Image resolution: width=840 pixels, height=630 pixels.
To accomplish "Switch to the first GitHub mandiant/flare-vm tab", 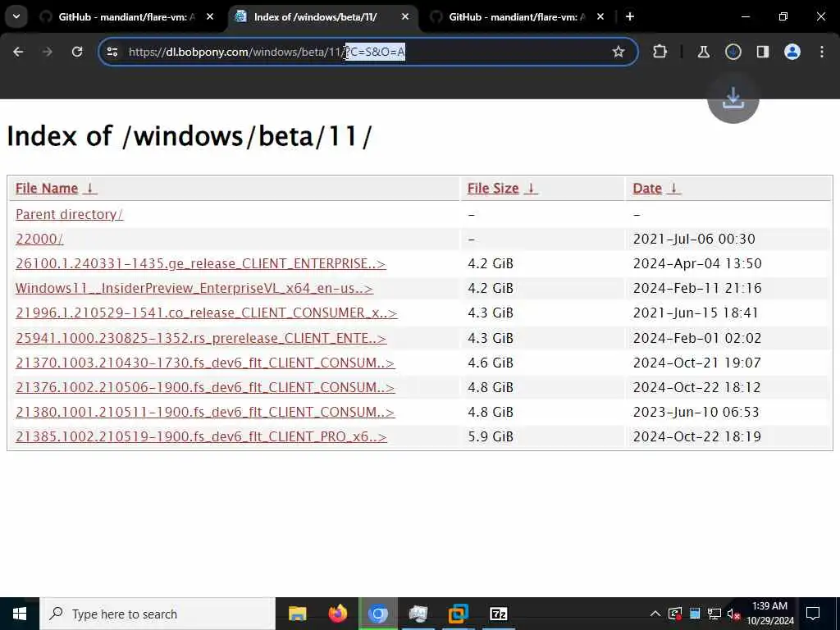I will click(126, 16).
